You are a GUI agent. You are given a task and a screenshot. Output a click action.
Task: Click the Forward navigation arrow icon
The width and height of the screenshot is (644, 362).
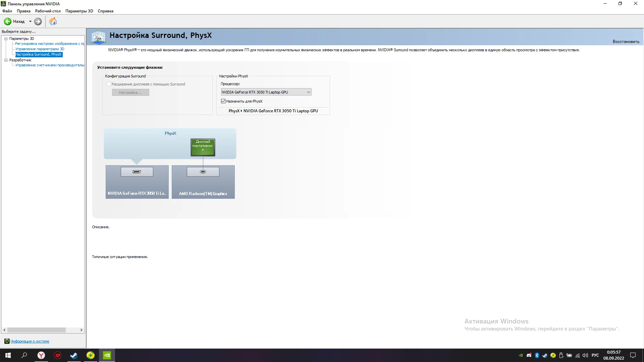coord(38,21)
